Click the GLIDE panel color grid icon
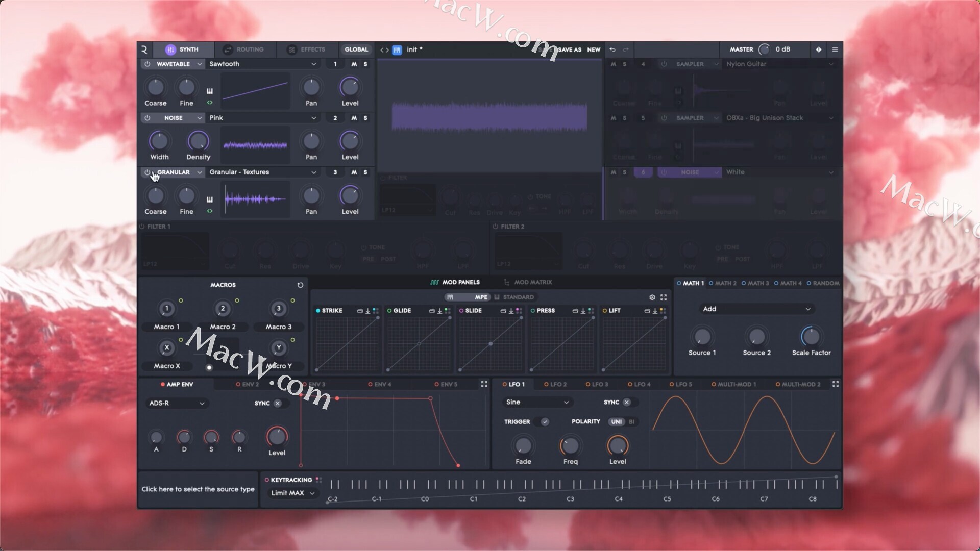980x551 pixels. 448,311
